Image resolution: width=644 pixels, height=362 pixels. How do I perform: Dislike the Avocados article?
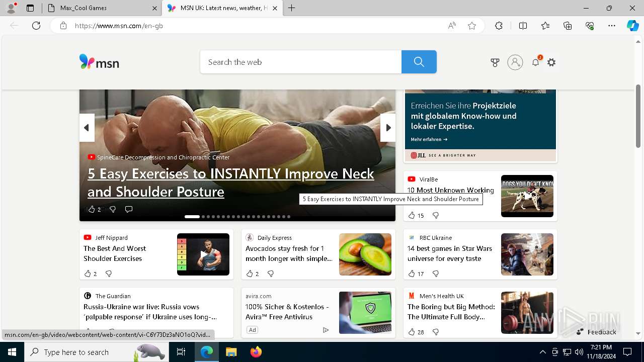(271, 274)
